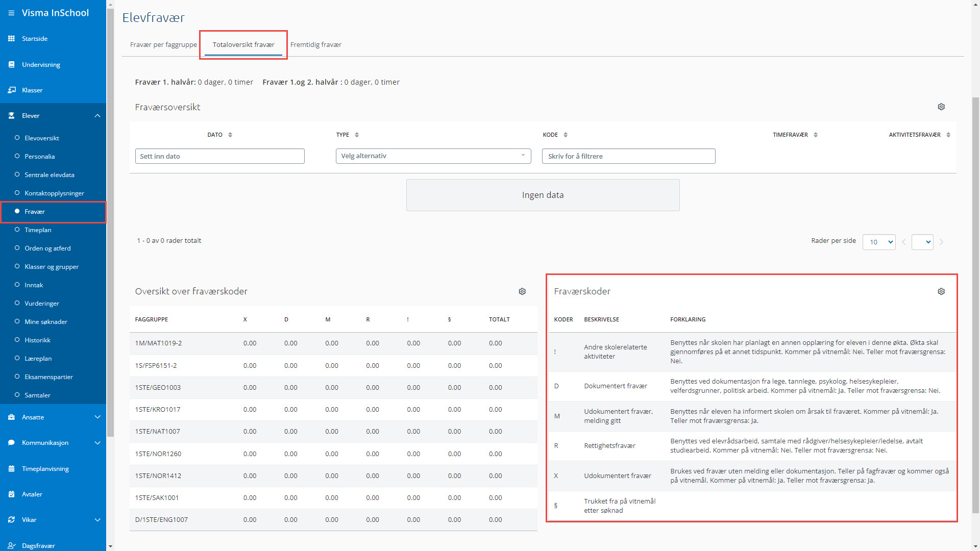Screen dimensions: 980x551
Task: Open Sentrale elevdata in sidebar
Action: (x=50, y=175)
